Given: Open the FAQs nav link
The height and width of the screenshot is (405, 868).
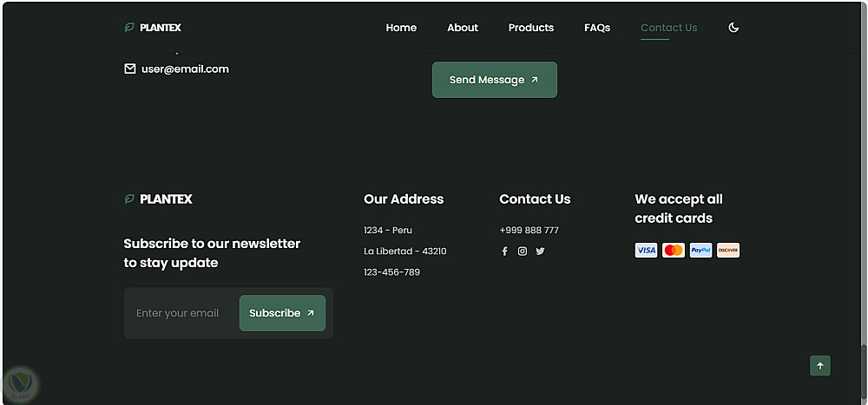Looking at the screenshot, I should [597, 28].
